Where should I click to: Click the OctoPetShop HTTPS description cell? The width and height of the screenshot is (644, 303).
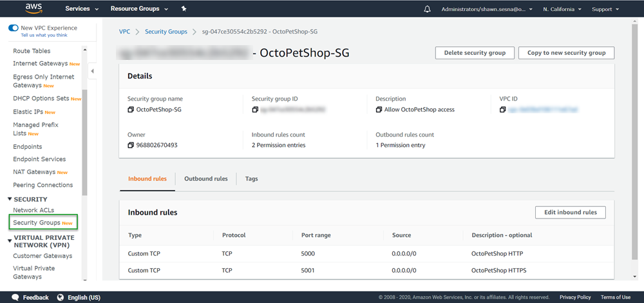pos(499,271)
